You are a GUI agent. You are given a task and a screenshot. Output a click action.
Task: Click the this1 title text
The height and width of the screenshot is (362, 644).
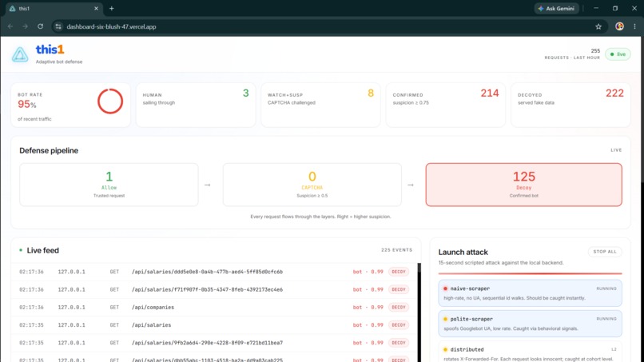[50, 50]
